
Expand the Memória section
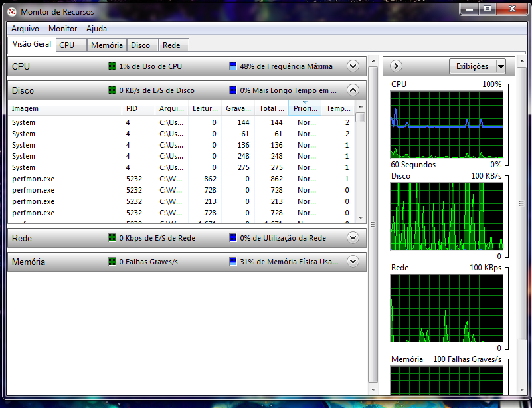click(353, 261)
